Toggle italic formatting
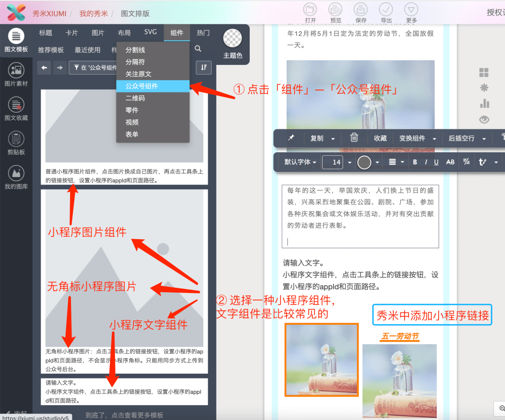 point(426,162)
